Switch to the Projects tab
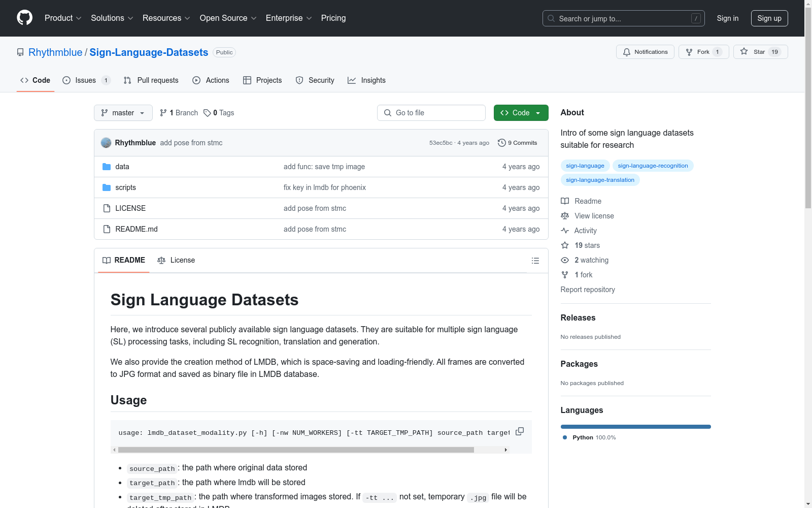The height and width of the screenshot is (508, 812). click(x=262, y=80)
